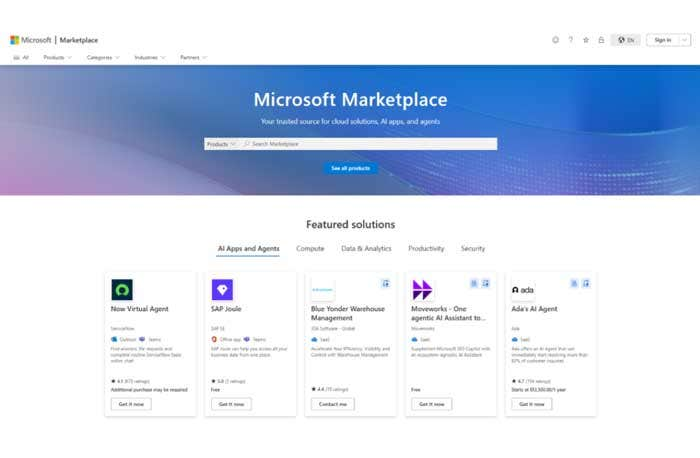Switch to the Compute tab
Screen dimensions: 700x458
click(310, 248)
